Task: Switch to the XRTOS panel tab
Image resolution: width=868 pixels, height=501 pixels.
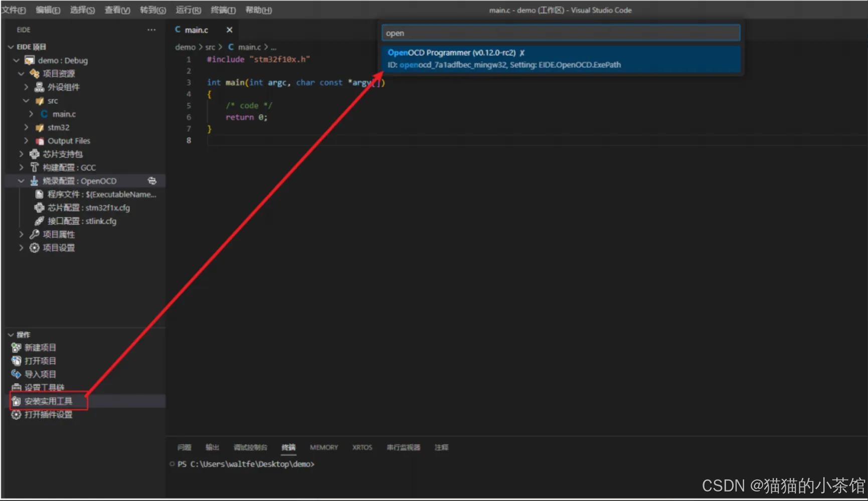Action: coord(362,447)
